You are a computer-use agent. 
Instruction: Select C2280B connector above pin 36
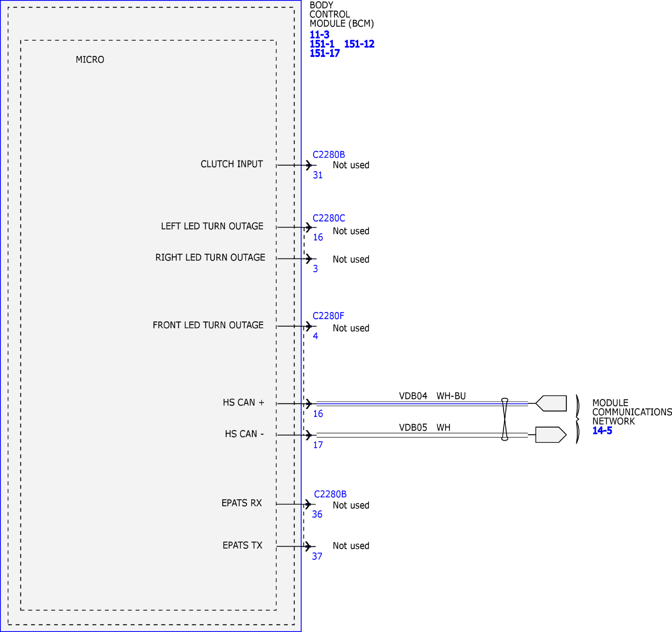[330, 494]
